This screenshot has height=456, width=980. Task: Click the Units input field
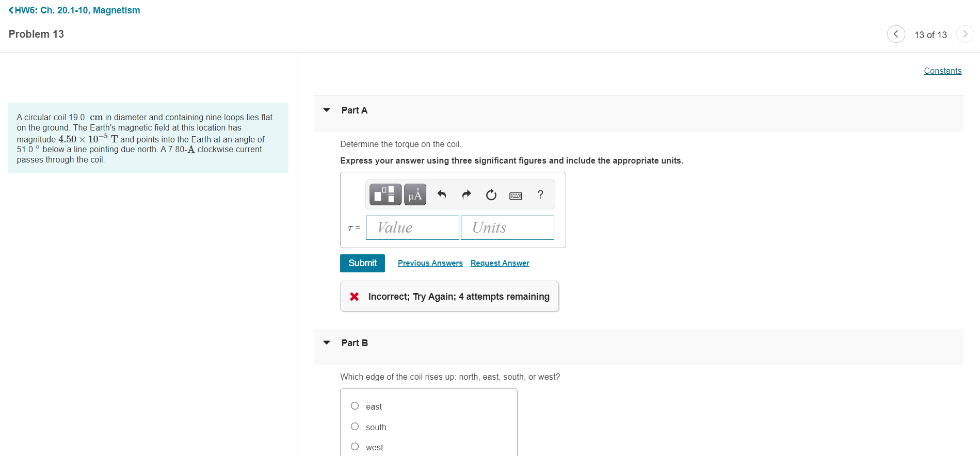507,227
